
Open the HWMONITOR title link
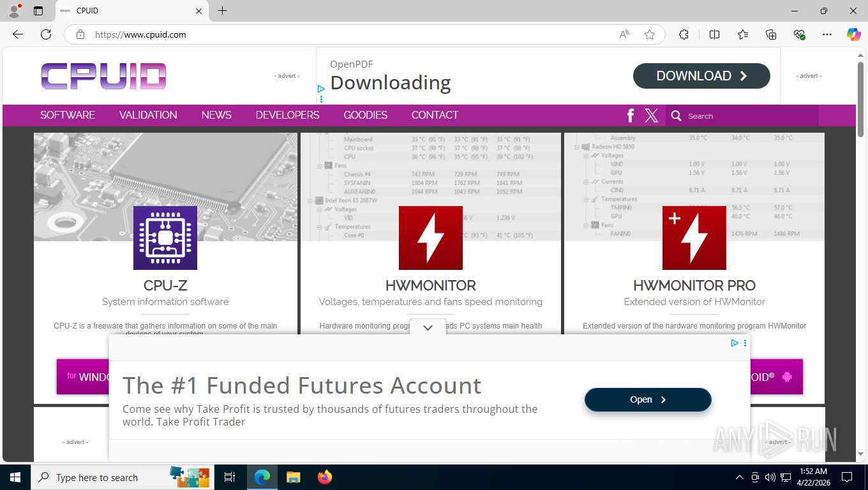click(431, 286)
